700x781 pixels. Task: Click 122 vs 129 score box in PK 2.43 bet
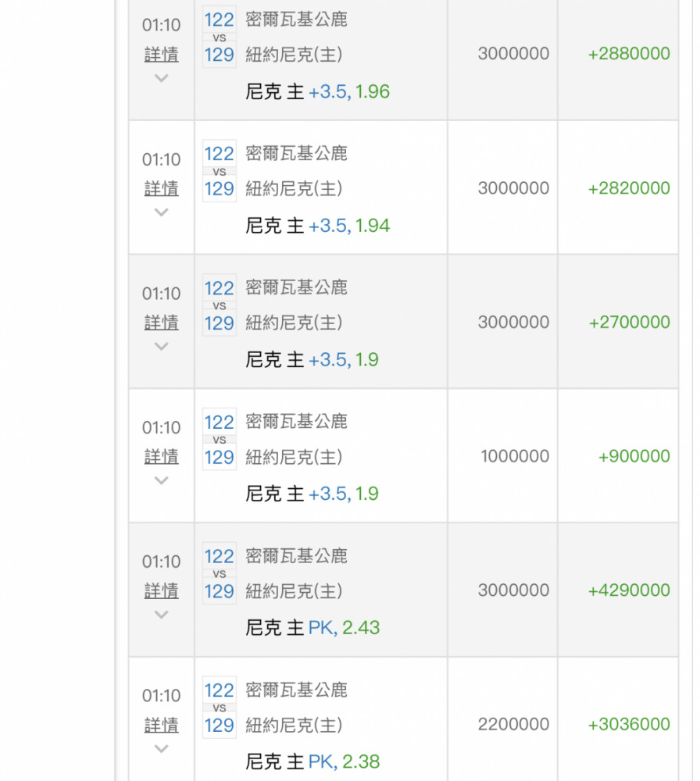point(220,574)
